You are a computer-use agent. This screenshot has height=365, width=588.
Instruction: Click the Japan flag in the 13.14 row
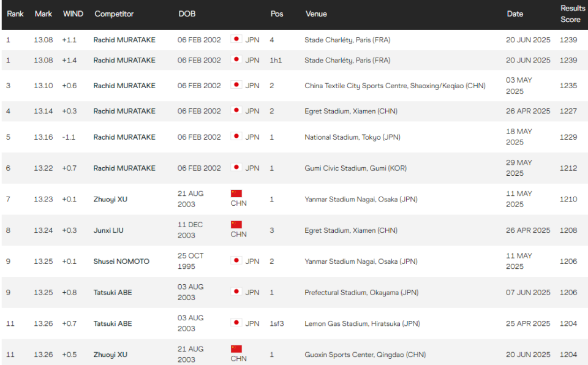point(236,110)
